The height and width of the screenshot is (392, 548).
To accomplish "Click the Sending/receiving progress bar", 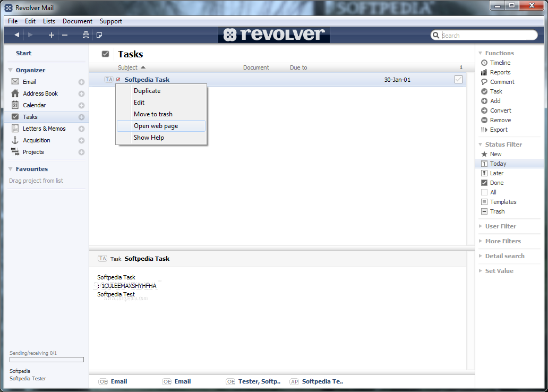I will [47, 360].
